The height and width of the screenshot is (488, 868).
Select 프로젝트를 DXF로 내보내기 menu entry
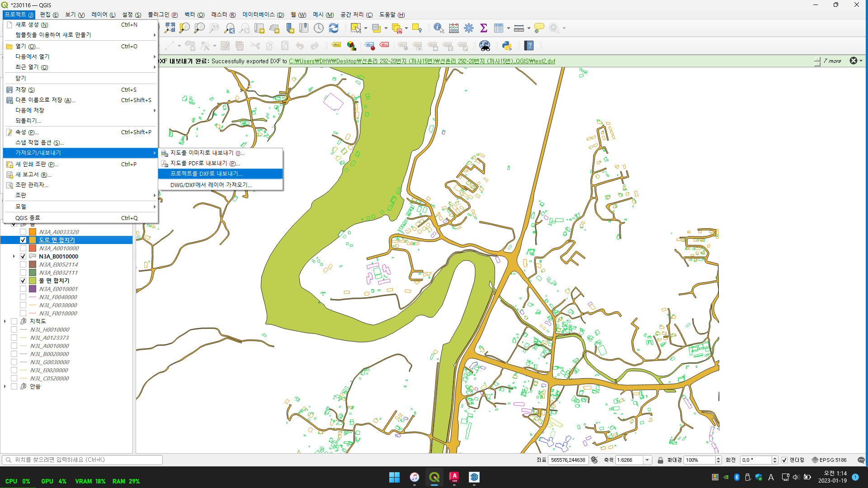coord(206,174)
